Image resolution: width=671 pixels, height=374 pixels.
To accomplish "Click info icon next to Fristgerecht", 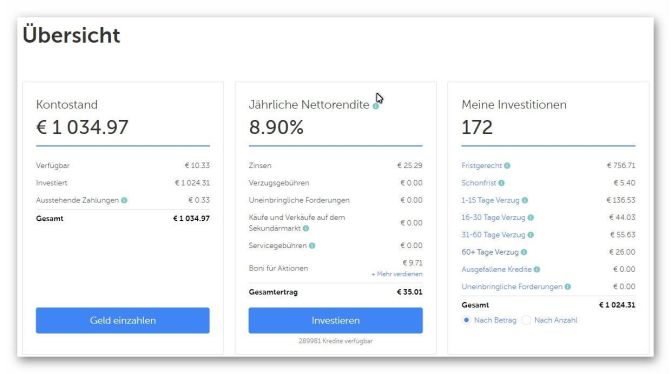I will [x=507, y=165].
